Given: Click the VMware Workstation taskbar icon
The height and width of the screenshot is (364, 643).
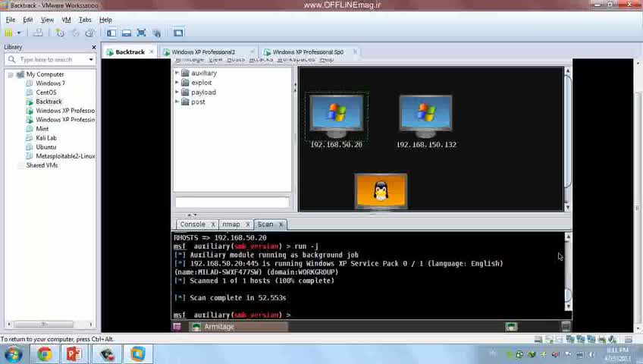Looking at the screenshot, I should click(138, 354).
